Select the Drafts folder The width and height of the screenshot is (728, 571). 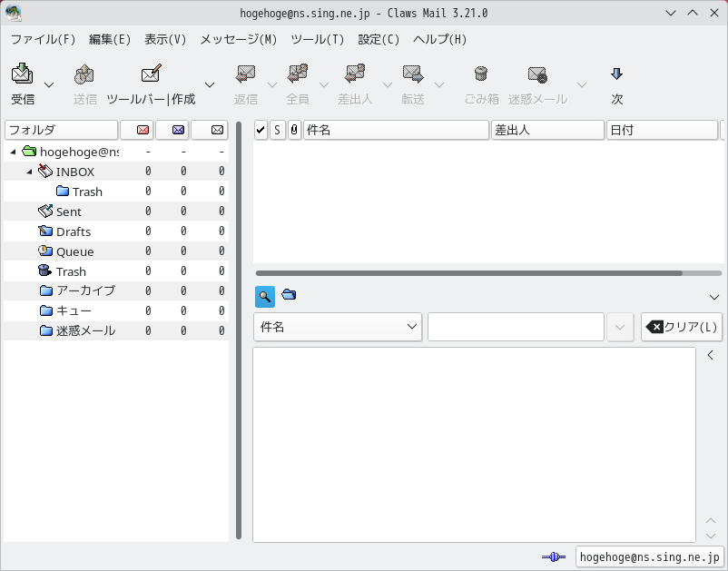pyautogui.click(x=116, y=231)
